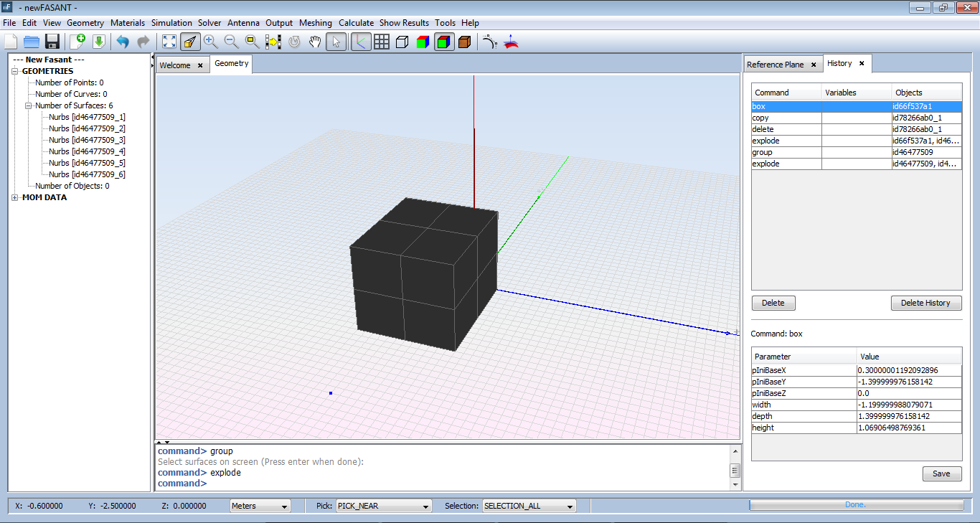Click the Zoom Out magnifier icon
This screenshot has height=523, width=980.
(232, 42)
